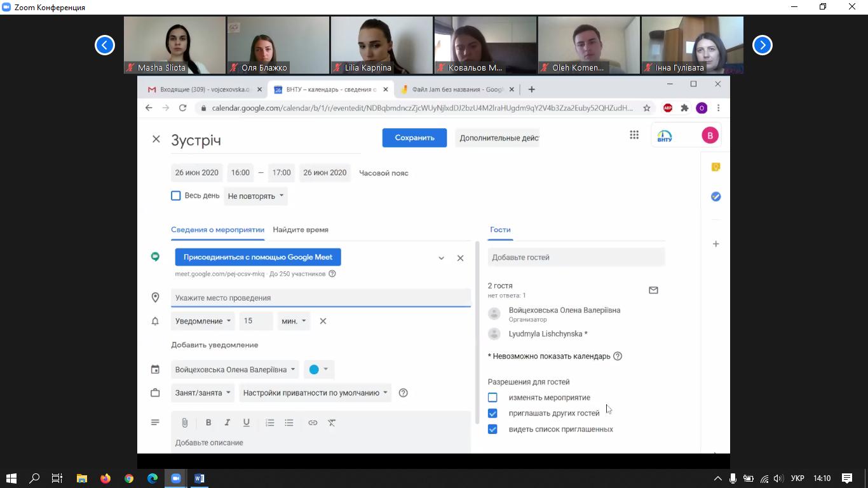
Task: Uncheck 'приглашать других гостей' permission
Action: [492, 414]
